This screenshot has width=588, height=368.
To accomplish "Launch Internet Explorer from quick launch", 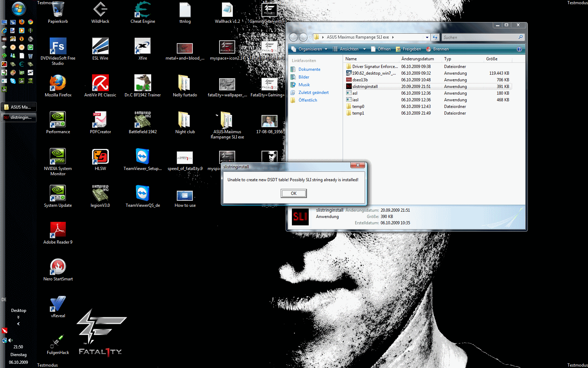I will [x=4, y=30].
